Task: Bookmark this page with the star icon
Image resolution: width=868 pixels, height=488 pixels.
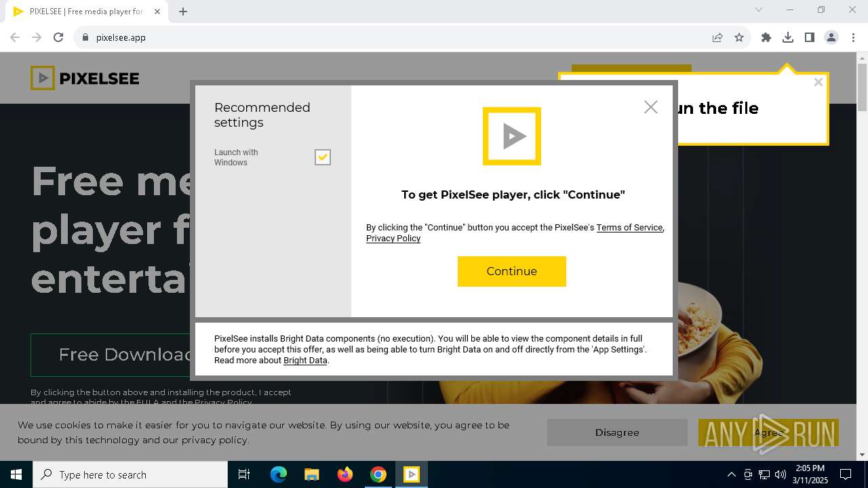Action: pyautogui.click(x=739, y=37)
